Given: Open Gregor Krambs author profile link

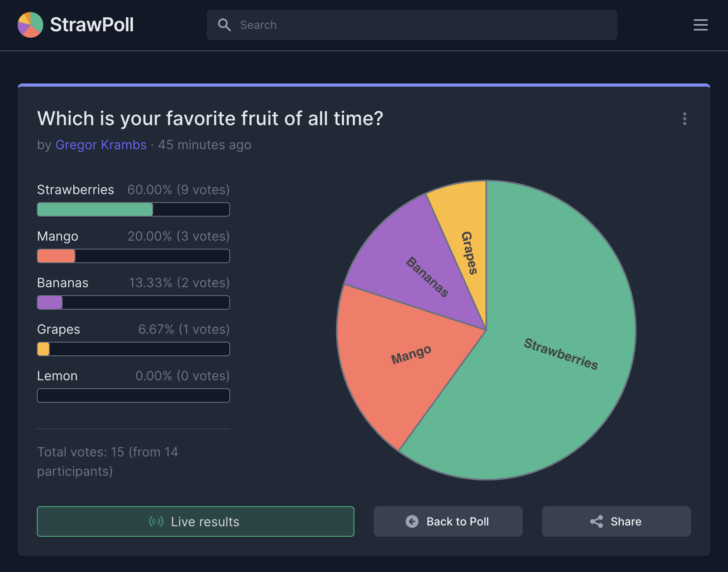Looking at the screenshot, I should 101,145.
